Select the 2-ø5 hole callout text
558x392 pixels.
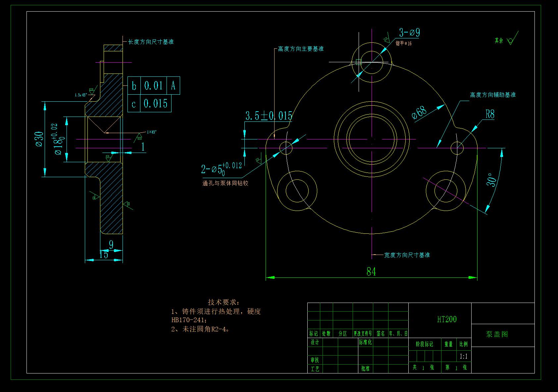[222, 169]
